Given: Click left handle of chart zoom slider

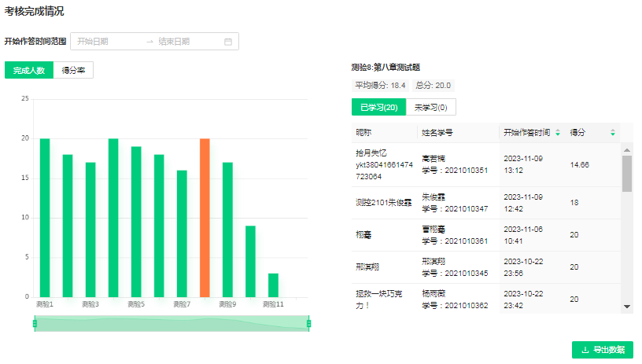Looking at the screenshot, I should pos(35,323).
